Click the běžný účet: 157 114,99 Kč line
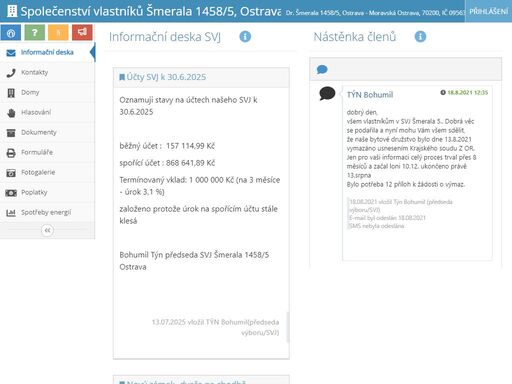Screen dimensions: 512x384 pos(167,146)
